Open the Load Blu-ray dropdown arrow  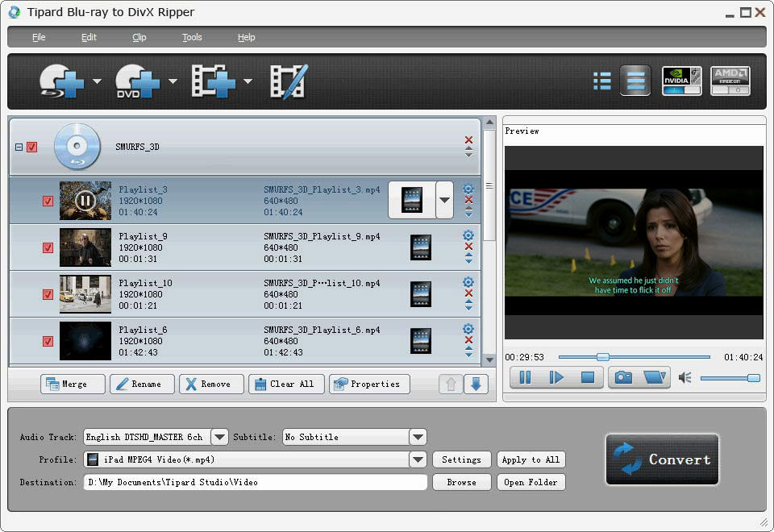coord(97,81)
